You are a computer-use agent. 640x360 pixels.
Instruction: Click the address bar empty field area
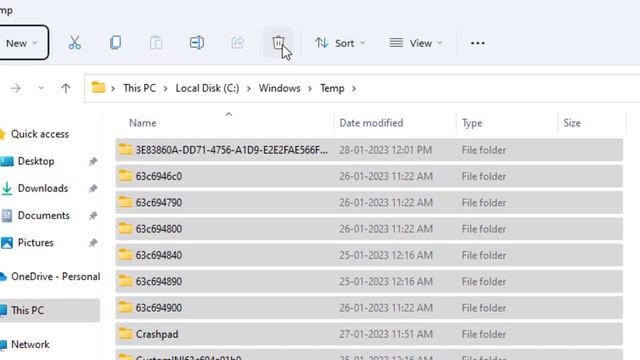tap(498, 88)
